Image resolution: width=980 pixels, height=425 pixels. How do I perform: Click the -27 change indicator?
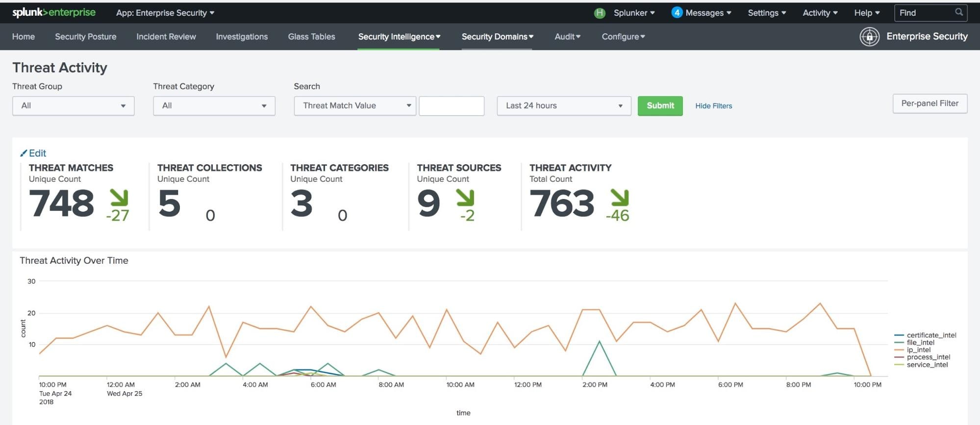point(118,215)
